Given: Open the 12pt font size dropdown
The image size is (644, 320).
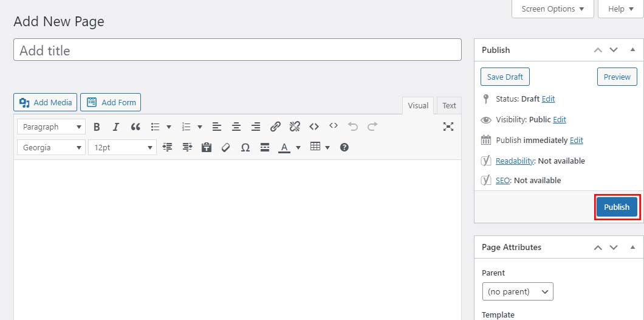Looking at the screenshot, I should click(122, 147).
